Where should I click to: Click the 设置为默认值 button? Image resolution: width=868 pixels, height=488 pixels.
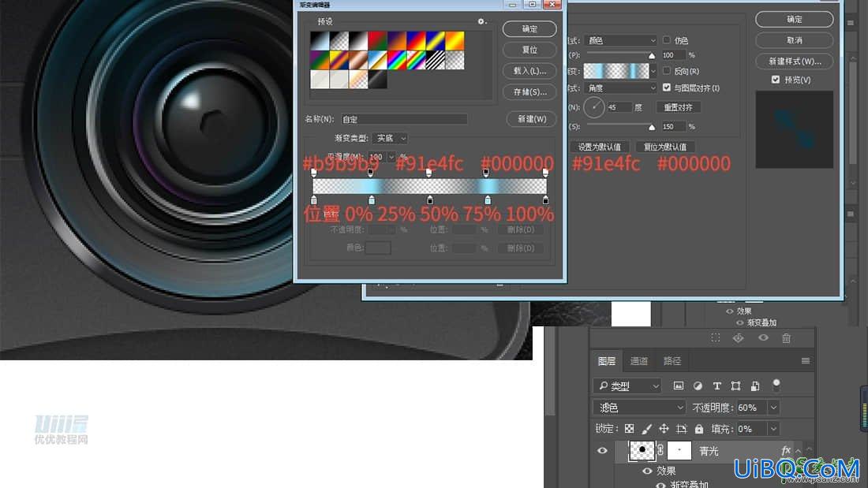600,147
